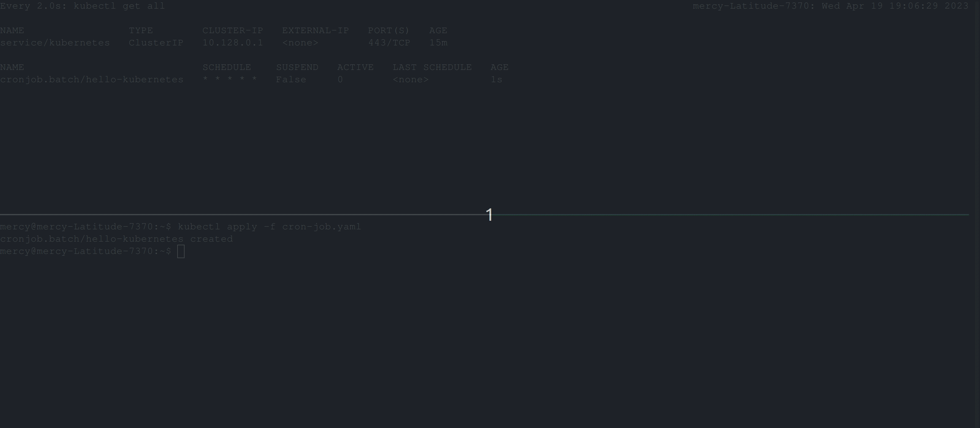Click the 'ClusterIP' service type value
This screenshot has width=980, height=428.
[x=156, y=43]
